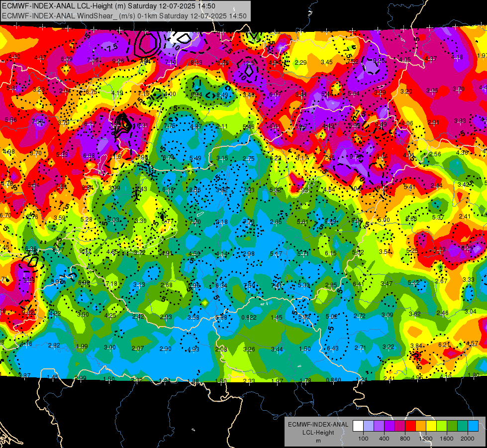Click the sky blue legend swatch
This screenshot has width=487, height=448.
[473, 426]
